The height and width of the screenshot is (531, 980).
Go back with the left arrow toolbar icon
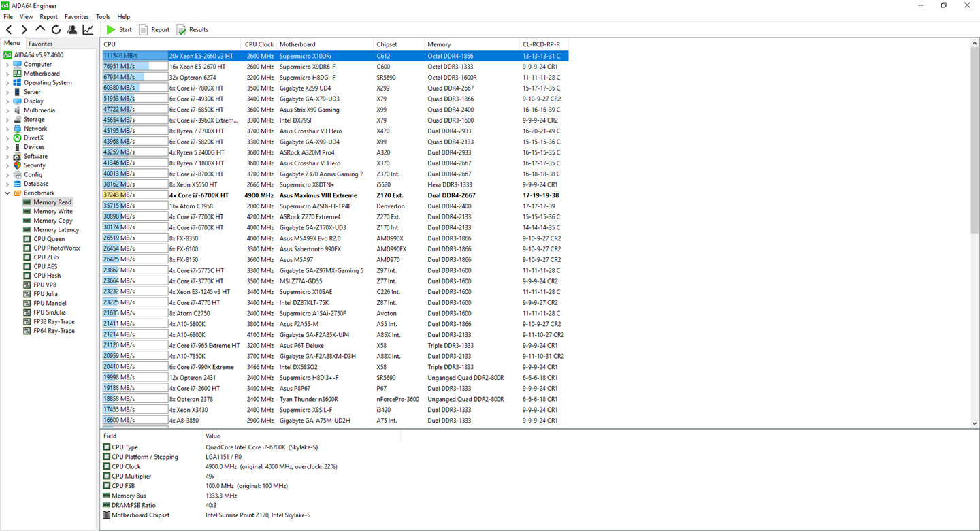point(9,29)
